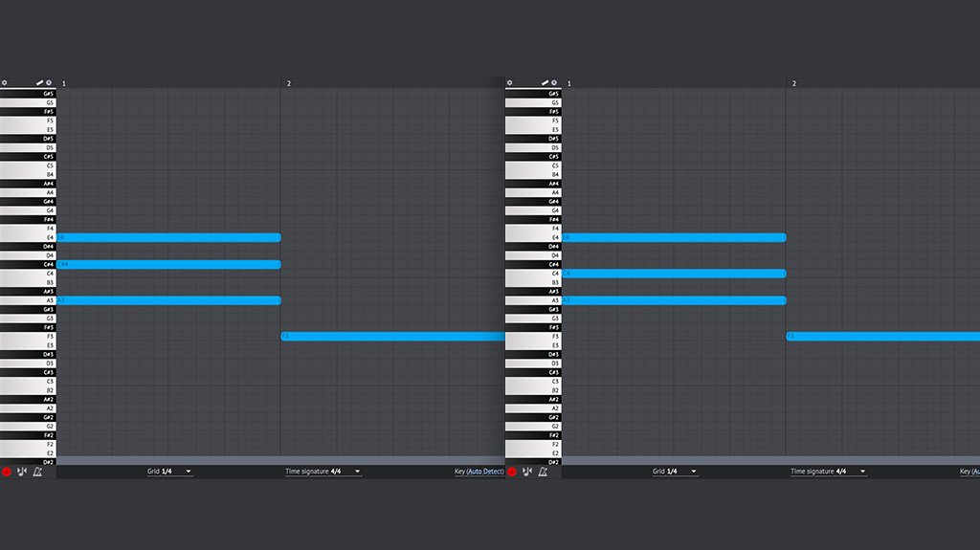
Task: Toggle the metronome in right piano roll
Action: point(543,472)
